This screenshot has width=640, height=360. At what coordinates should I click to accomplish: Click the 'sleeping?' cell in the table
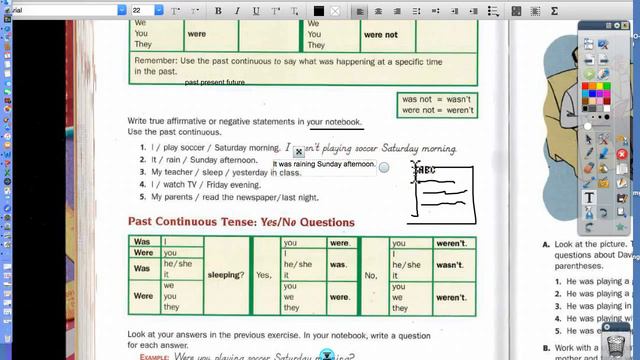pos(226,275)
